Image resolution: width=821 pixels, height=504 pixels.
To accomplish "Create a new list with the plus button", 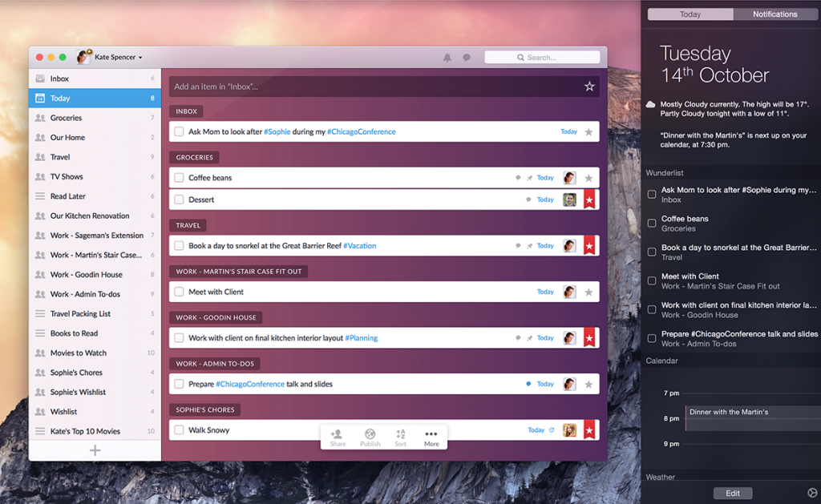I will pyautogui.click(x=95, y=450).
